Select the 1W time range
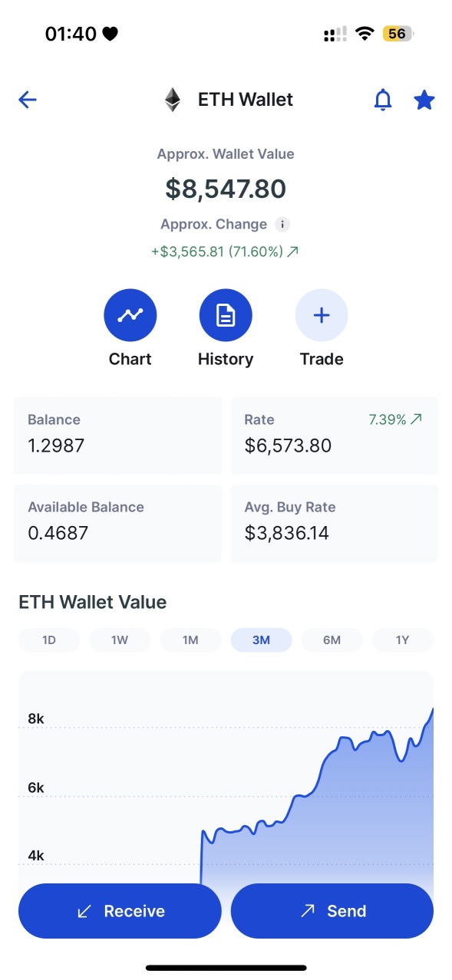Image resolution: width=452 pixels, height=980 pixels. [120, 640]
